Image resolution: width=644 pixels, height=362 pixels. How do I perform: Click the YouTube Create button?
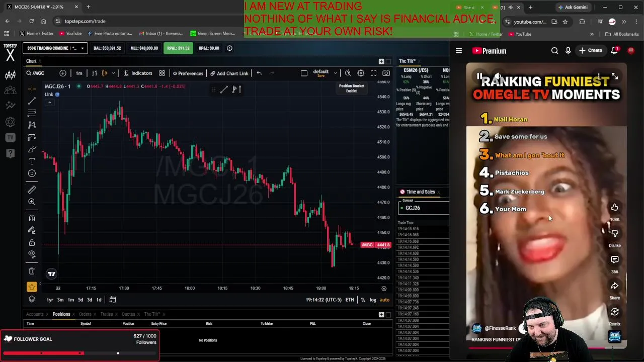tap(590, 51)
